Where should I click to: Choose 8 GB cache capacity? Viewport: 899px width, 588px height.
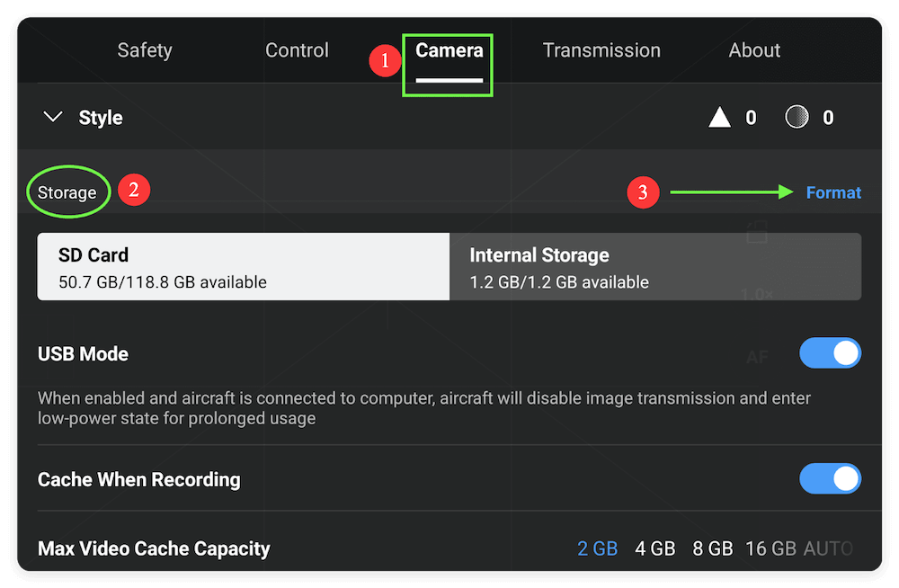coord(713,548)
